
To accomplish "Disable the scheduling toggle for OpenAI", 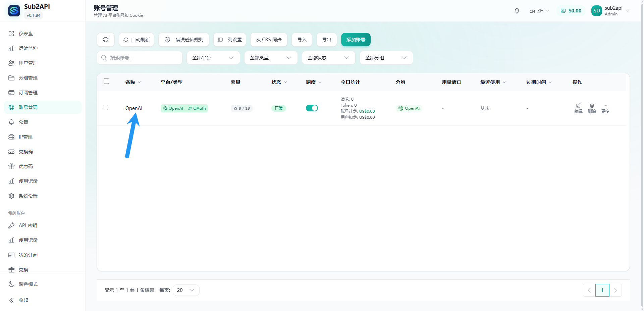I will click(312, 108).
